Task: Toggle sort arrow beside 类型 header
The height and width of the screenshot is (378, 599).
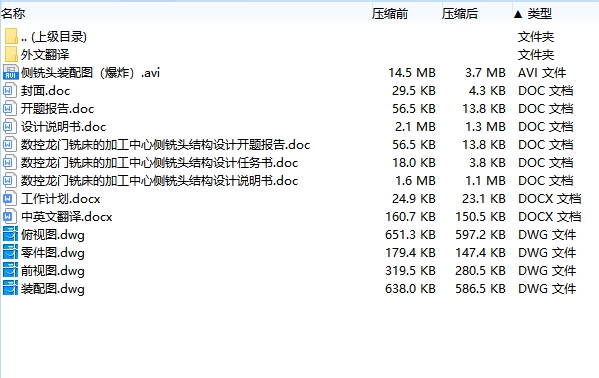Action: pyautogui.click(x=518, y=15)
